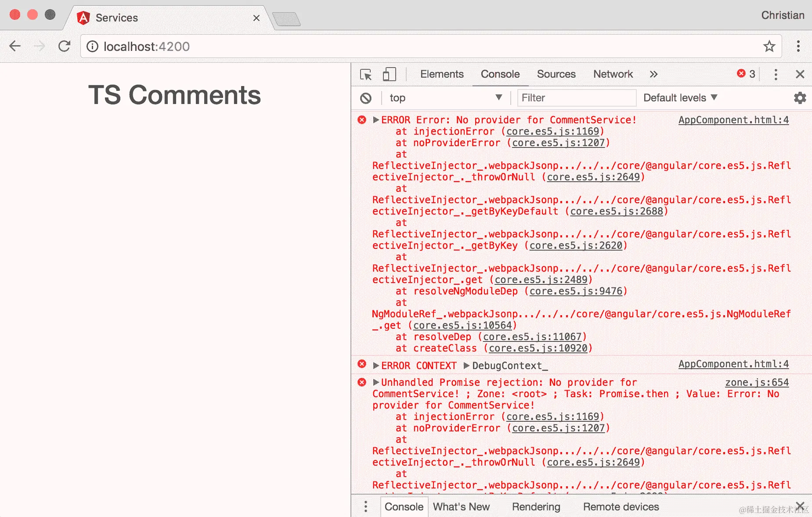The height and width of the screenshot is (517, 812).
Task: Show more DevTools tabs with chevron
Action: pyautogui.click(x=653, y=74)
